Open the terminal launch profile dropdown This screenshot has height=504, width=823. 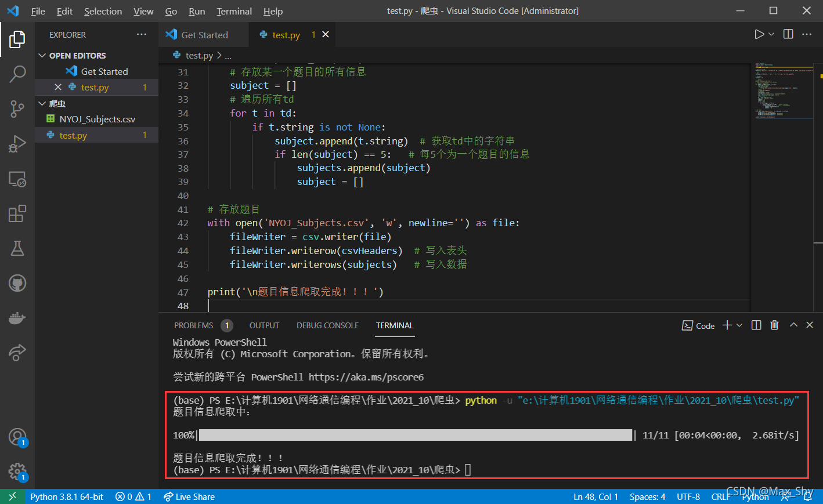pyautogui.click(x=739, y=325)
